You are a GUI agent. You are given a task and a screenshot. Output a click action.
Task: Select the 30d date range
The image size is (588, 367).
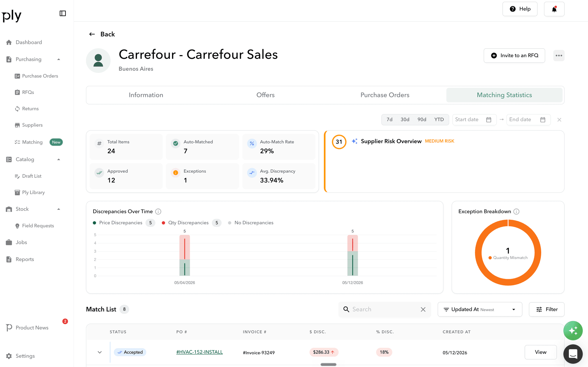click(405, 120)
